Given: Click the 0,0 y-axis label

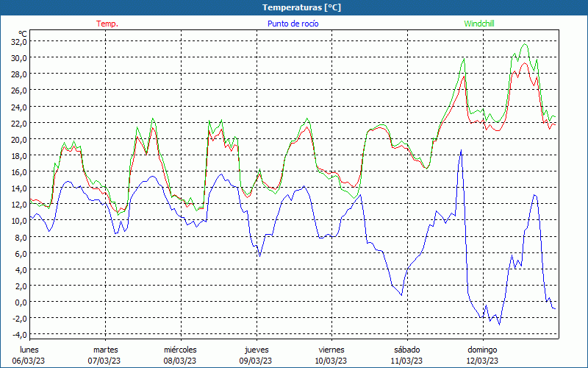Looking at the screenshot, I should coord(21,302).
